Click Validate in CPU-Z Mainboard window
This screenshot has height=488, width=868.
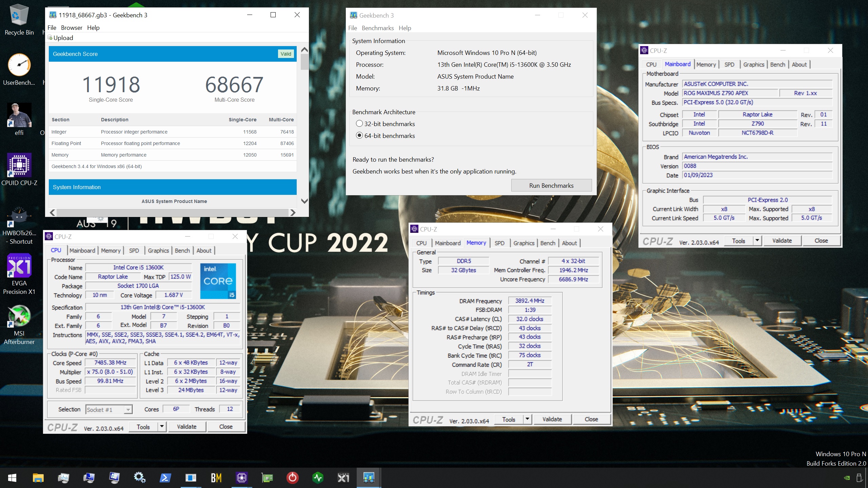coord(782,241)
